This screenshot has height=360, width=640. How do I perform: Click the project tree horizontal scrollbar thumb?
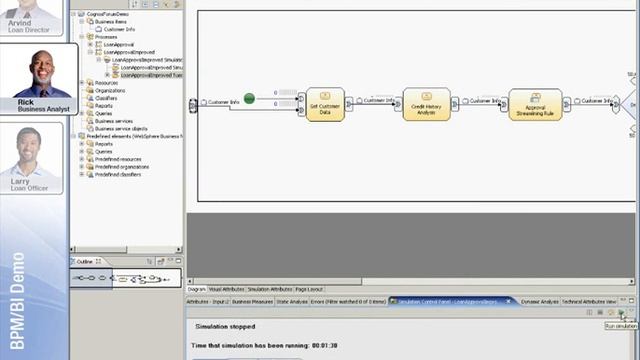pos(101,249)
